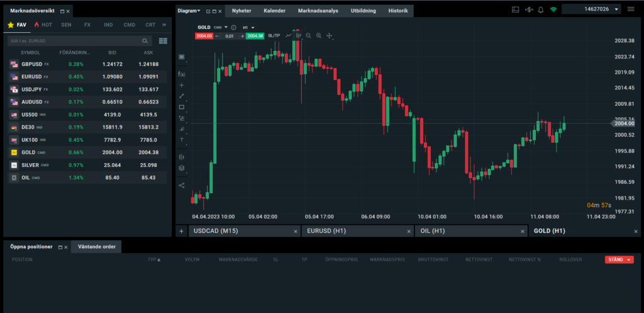The image size is (644, 313).
Task: Switch to the Nyheter tab
Action: coord(241,11)
